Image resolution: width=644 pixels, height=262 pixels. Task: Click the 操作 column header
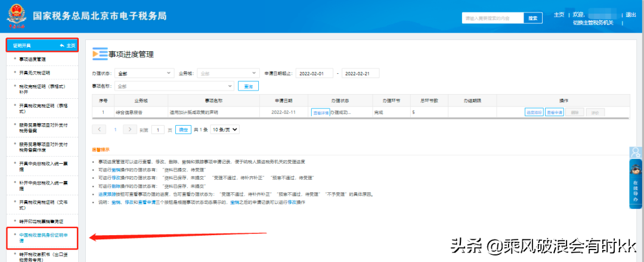[563, 101]
